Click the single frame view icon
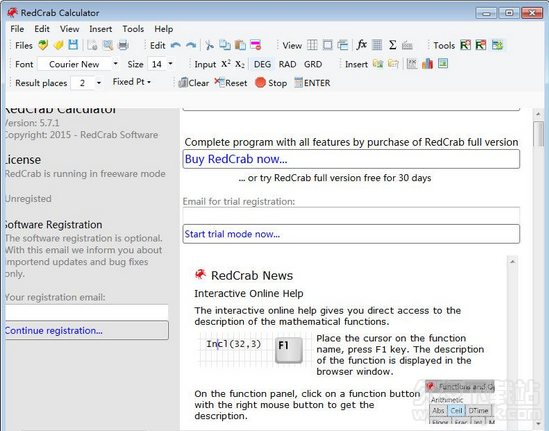This screenshot has width=549, height=431. [x=328, y=45]
